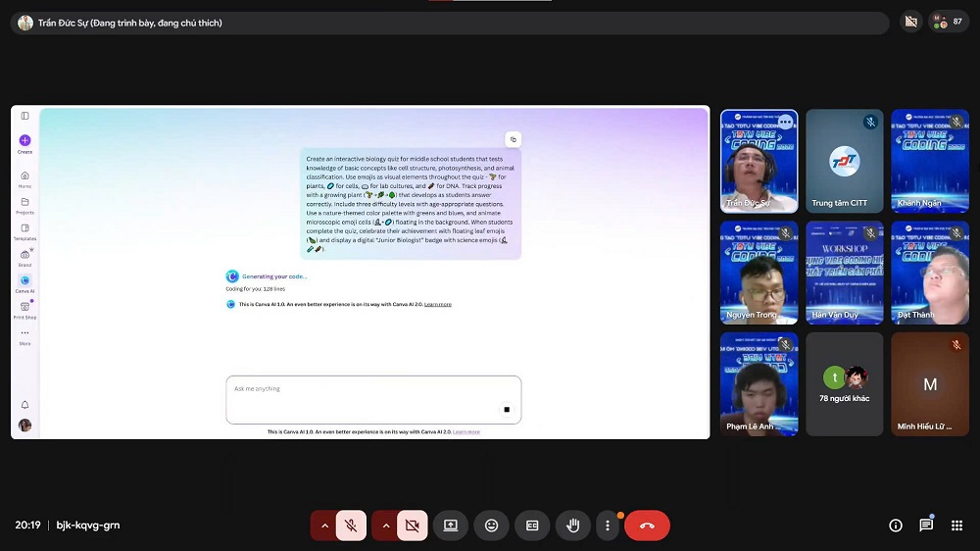Turn on captions button
The width and height of the screenshot is (980, 551).
coord(532,526)
